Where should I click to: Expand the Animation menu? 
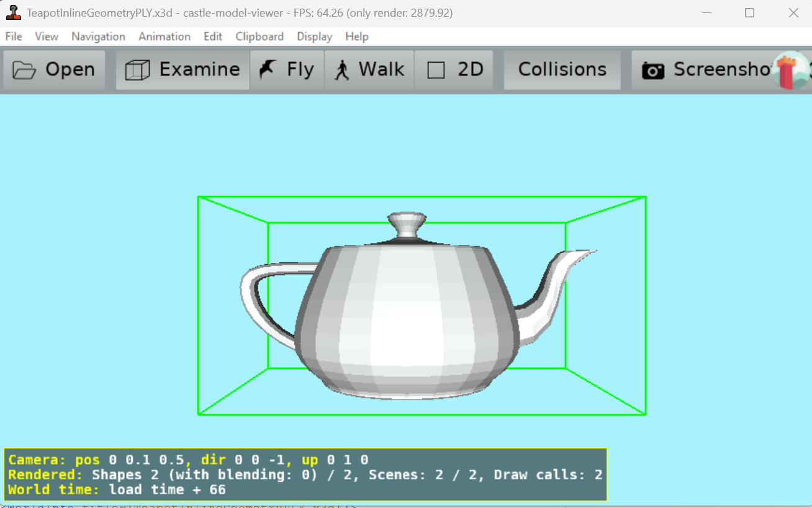(x=164, y=37)
